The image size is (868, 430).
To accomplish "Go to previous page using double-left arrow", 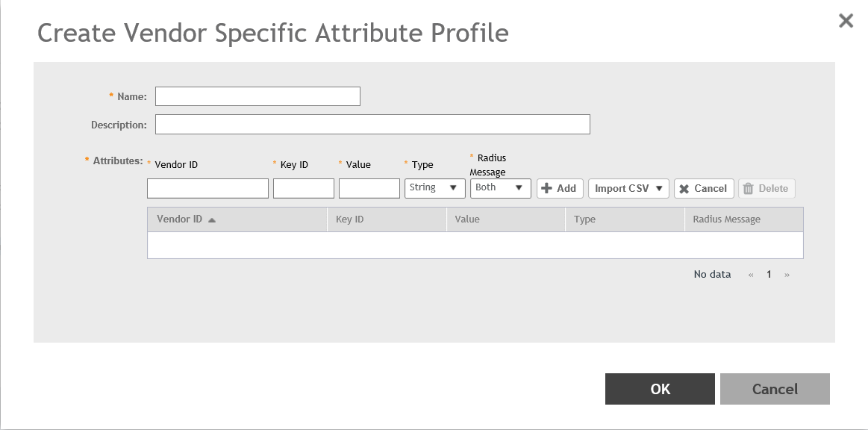I will point(751,275).
